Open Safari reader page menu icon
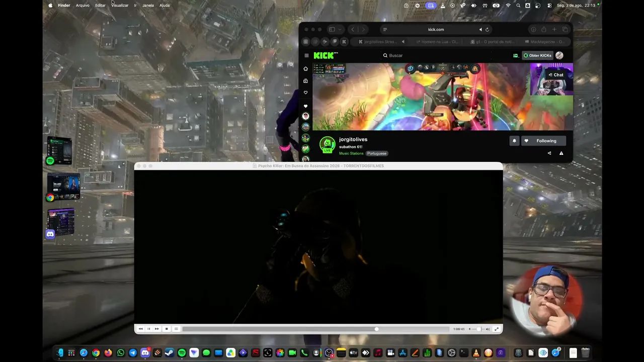This screenshot has height=362, width=644. point(385,30)
